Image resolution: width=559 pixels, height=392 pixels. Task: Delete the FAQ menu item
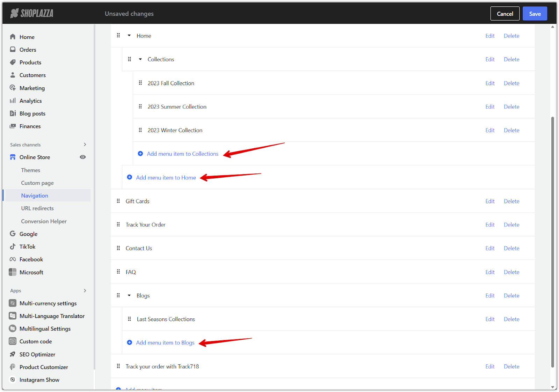(511, 272)
